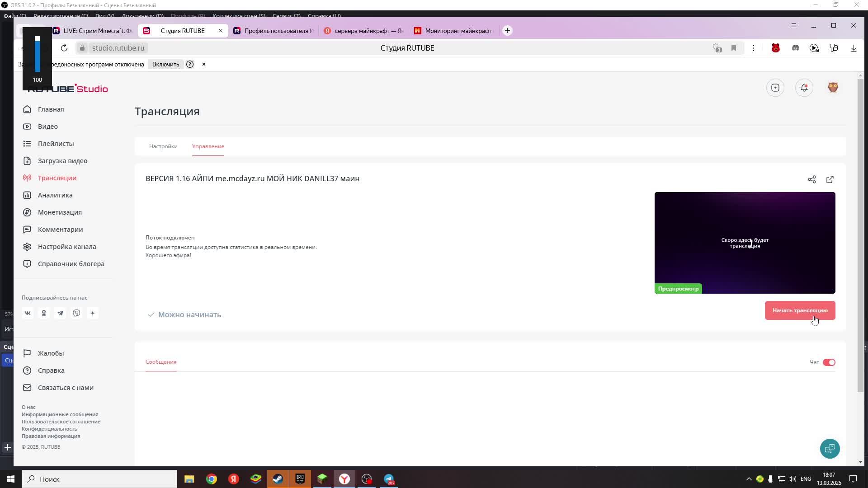Open notifications bell icon
This screenshot has width=868, height=488.
pos(804,88)
